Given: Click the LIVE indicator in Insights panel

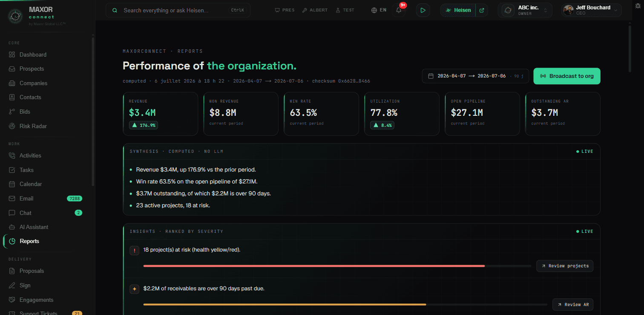Looking at the screenshot, I should click(584, 231).
